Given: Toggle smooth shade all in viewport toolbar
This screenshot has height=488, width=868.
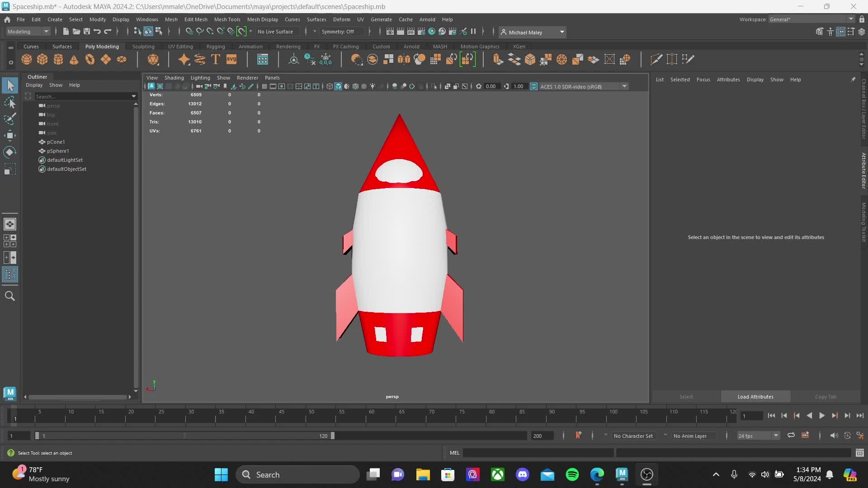Looking at the screenshot, I should (338, 86).
